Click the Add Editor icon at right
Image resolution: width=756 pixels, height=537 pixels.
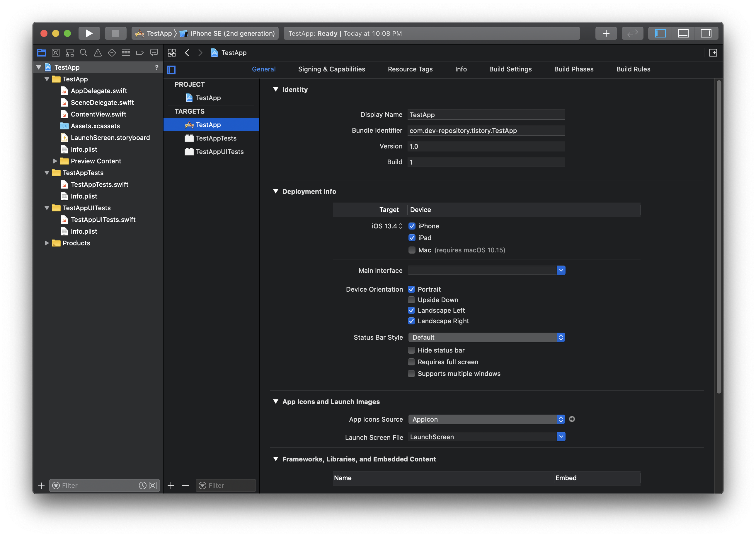[713, 53]
